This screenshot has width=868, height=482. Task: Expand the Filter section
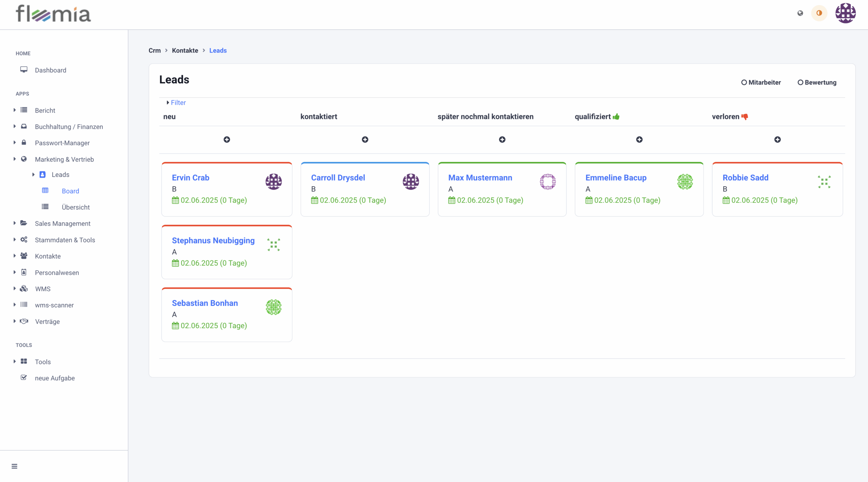(x=178, y=103)
